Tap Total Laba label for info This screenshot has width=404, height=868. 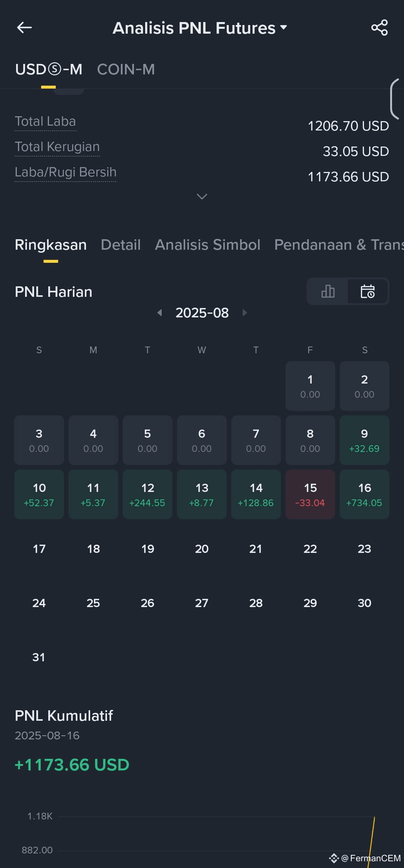click(45, 121)
